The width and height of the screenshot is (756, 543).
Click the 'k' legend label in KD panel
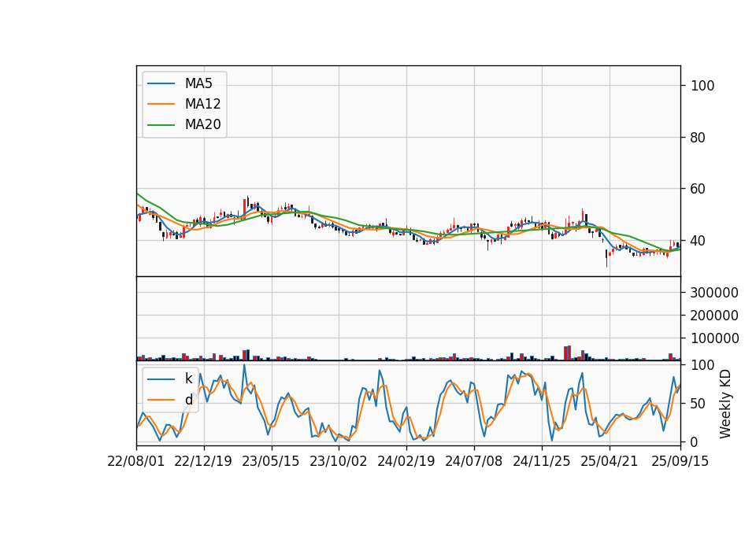(x=188, y=379)
